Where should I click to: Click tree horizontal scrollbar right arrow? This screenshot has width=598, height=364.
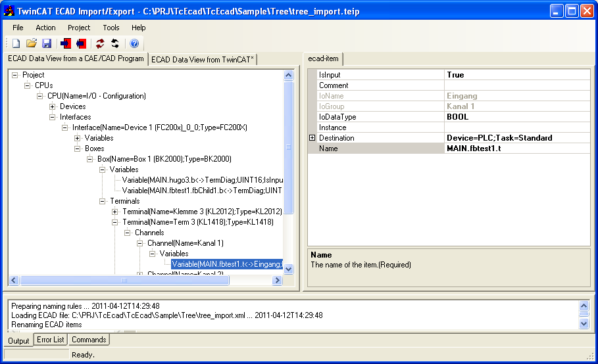[277, 281]
